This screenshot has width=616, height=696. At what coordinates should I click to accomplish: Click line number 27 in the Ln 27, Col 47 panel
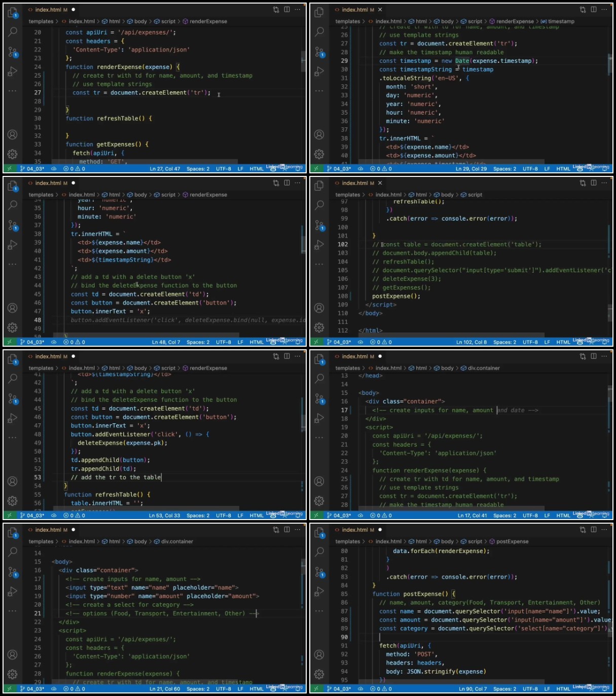pos(38,93)
